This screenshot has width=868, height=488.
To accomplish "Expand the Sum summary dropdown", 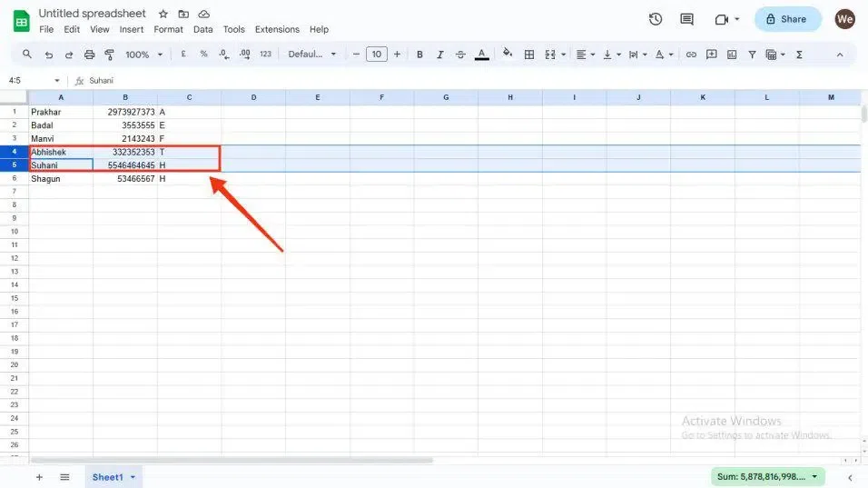I will [768, 476].
